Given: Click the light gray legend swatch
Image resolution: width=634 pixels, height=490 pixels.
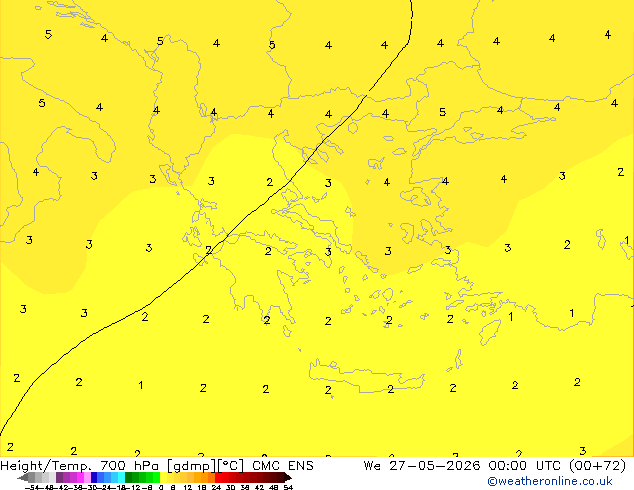Looking at the screenshot, I should pyautogui.click(x=52, y=477).
